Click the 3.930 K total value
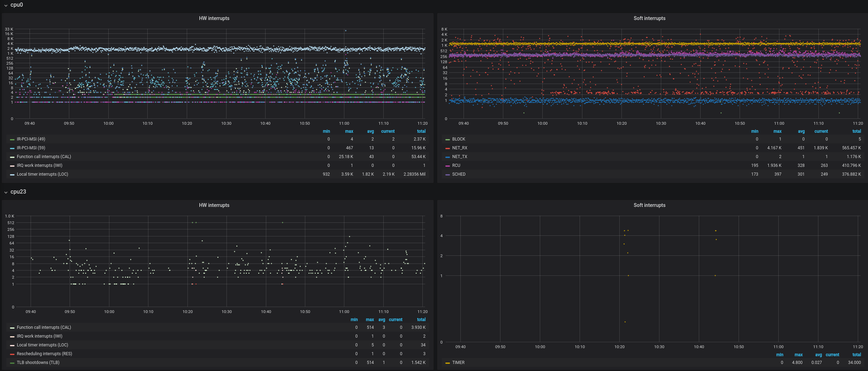 coord(418,327)
